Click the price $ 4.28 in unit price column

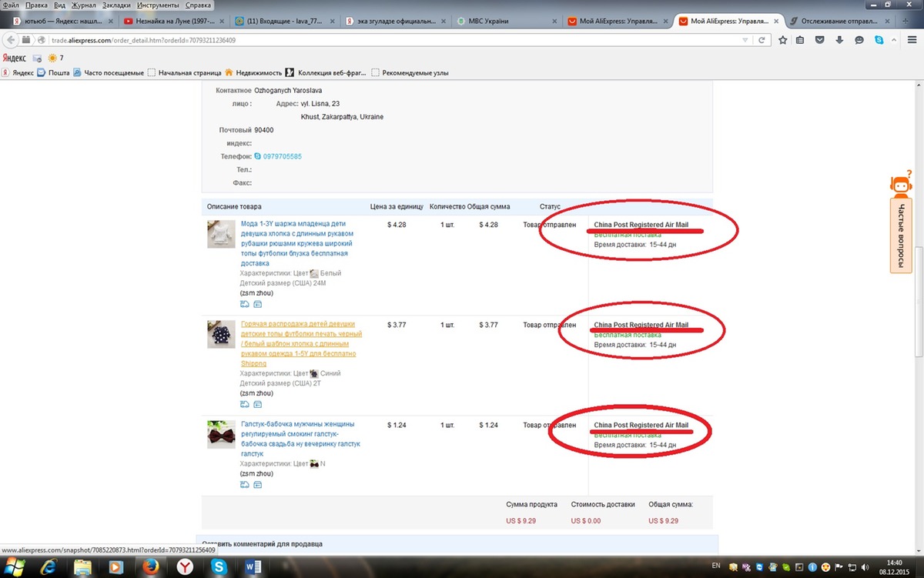(397, 225)
